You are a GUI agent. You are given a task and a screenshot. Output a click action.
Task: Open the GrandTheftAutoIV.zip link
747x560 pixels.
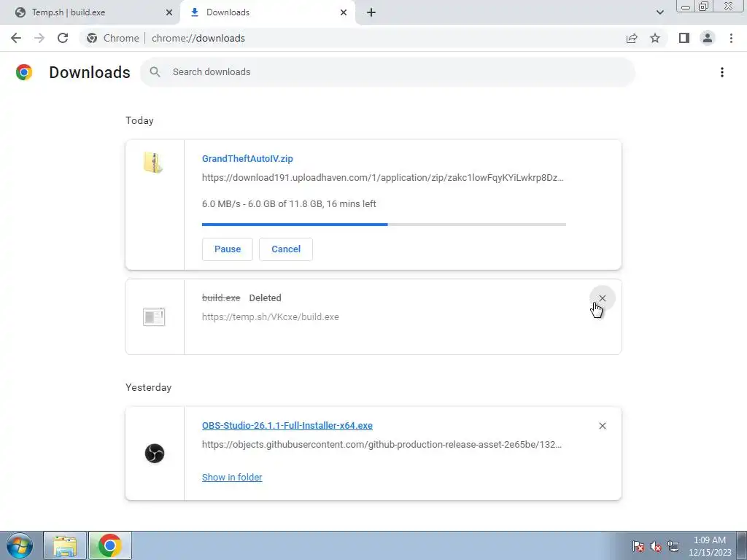point(247,158)
